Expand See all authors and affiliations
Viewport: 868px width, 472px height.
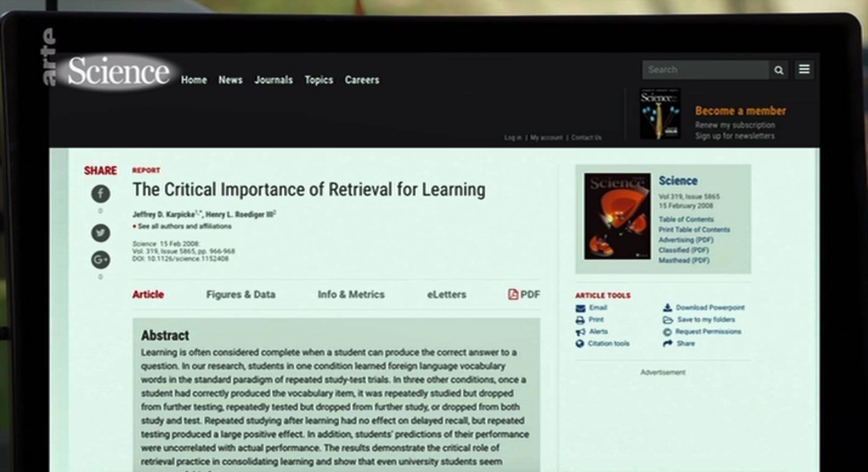[184, 226]
